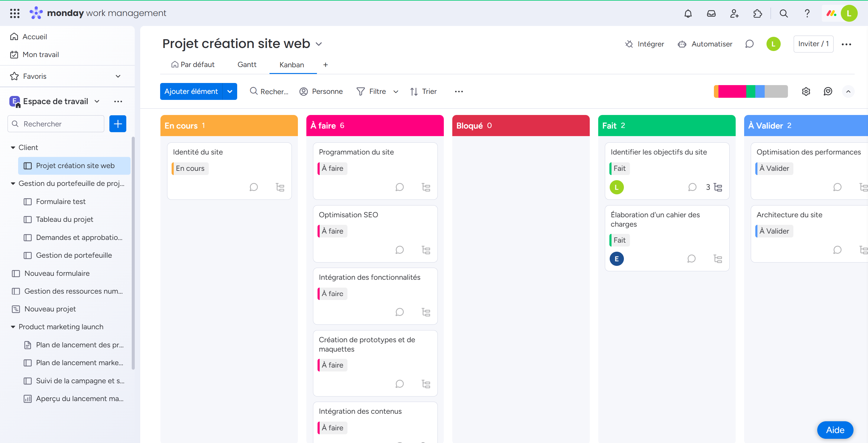Click the invite members icon
Image resolution: width=868 pixels, height=443 pixels.
coord(734,12)
